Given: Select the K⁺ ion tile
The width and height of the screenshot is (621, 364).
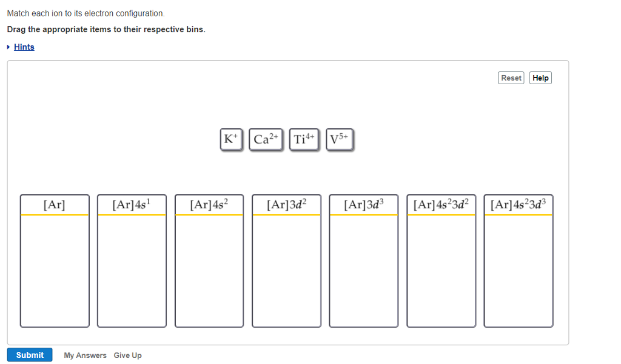Looking at the screenshot, I should [230, 139].
